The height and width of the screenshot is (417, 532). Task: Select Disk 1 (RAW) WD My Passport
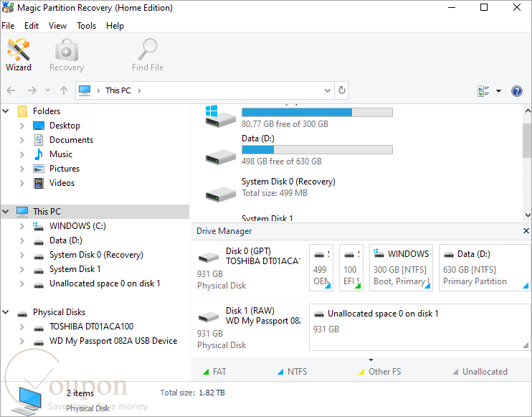click(250, 328)
